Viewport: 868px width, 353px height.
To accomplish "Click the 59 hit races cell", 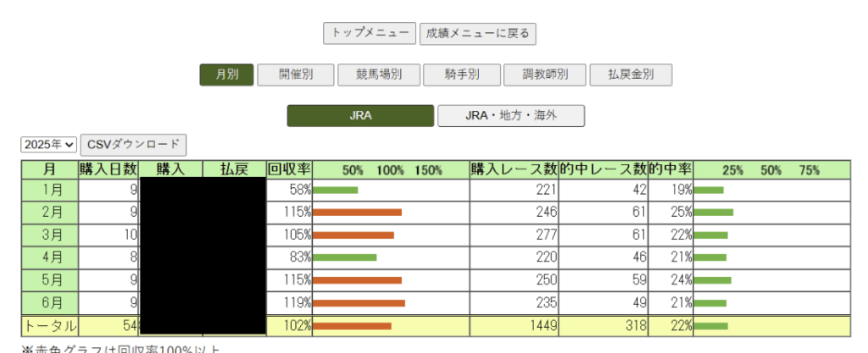I will point(603,281).
